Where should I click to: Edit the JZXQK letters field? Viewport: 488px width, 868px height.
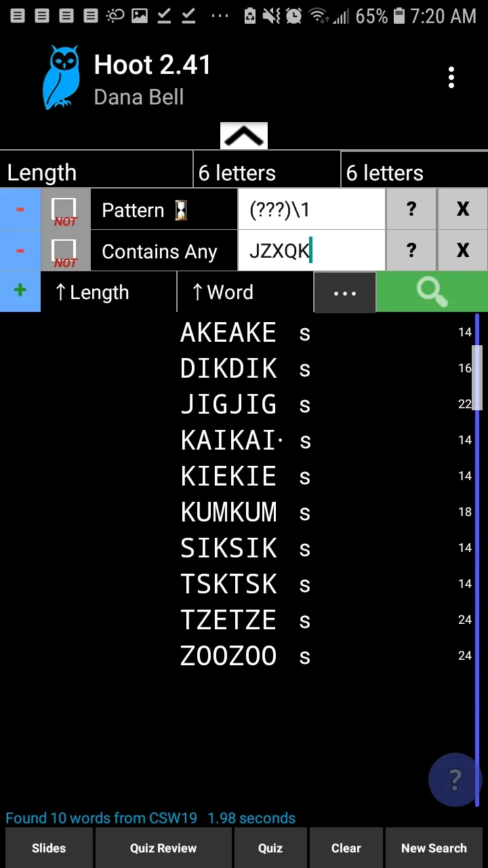click(311, 251)
